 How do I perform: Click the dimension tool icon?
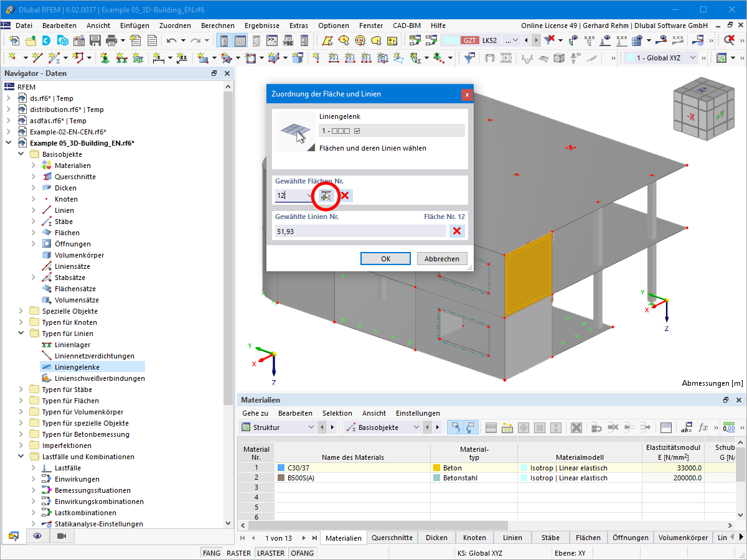158,58
